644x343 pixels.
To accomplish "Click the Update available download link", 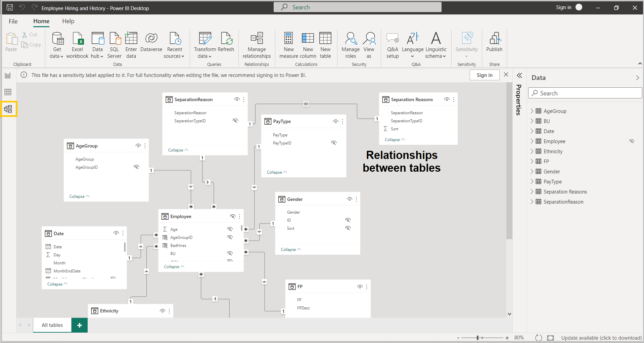I will coord(601,338).
